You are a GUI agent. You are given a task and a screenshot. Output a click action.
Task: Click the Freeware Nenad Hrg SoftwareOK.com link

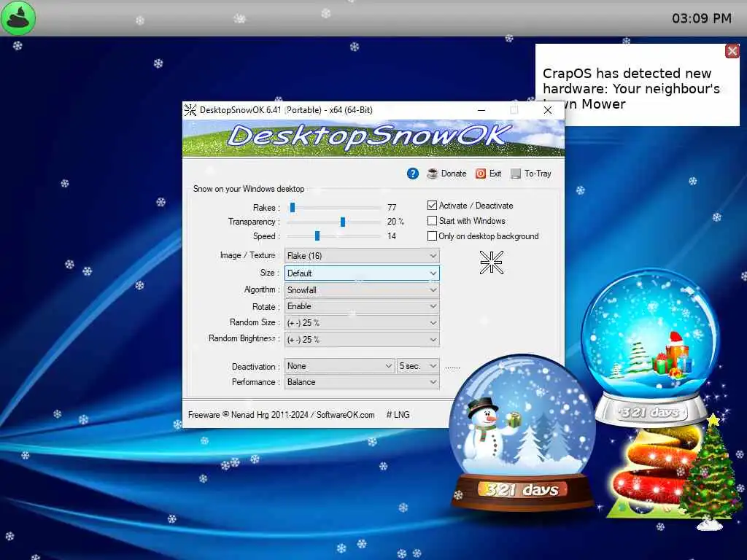pyautogui.click(x=281, y=415)
